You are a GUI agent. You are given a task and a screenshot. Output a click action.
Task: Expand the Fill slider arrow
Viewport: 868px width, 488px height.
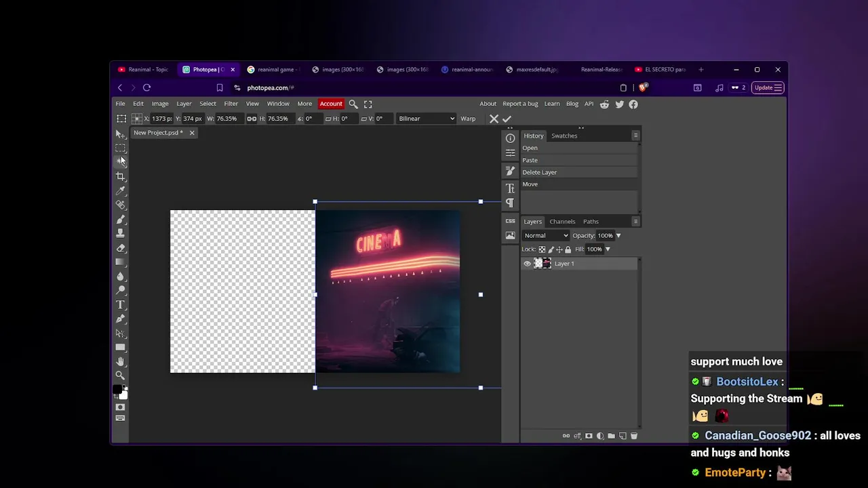pos(607,249)
